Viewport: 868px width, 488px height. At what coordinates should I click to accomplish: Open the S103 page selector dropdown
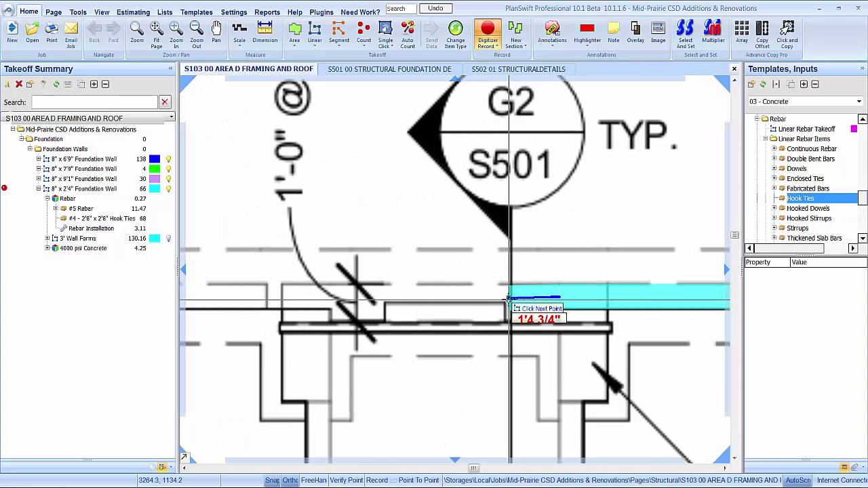click(172, 118)
